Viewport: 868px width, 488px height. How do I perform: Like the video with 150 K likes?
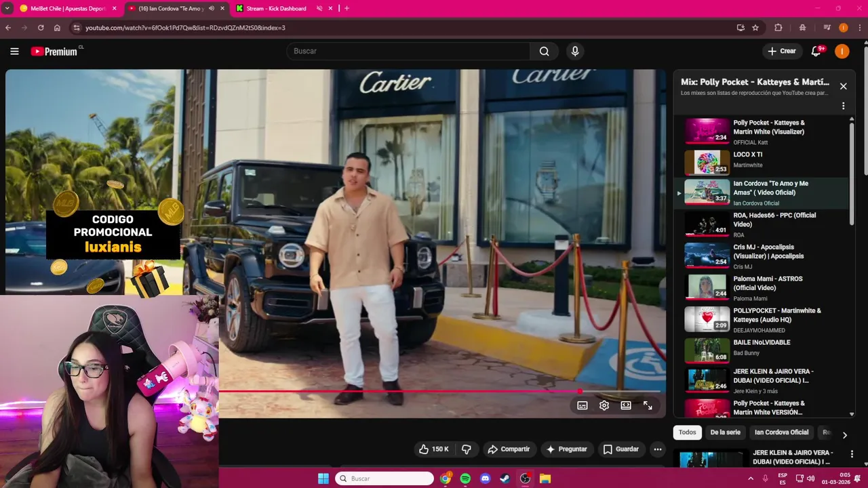coord(433,449)
